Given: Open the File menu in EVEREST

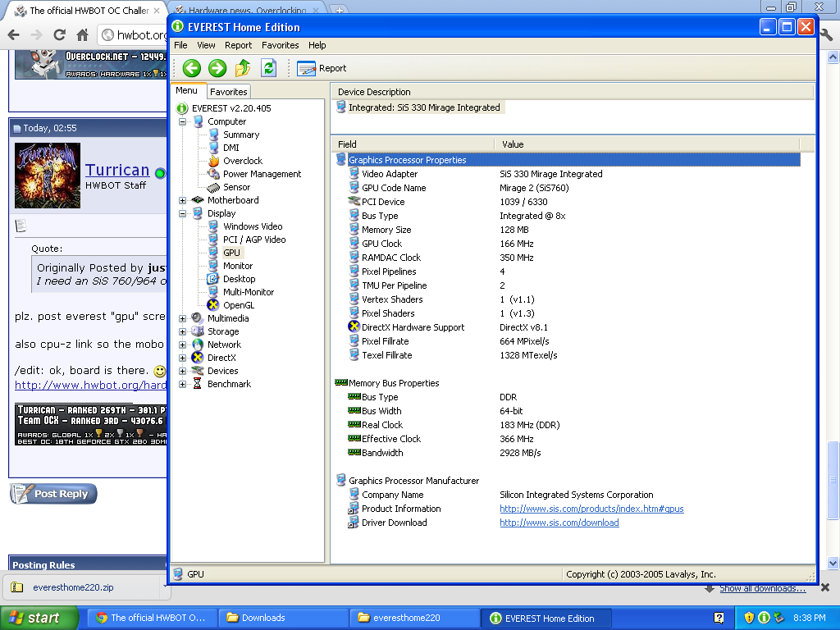Looking at the screenshot, I should click(180, 45).
